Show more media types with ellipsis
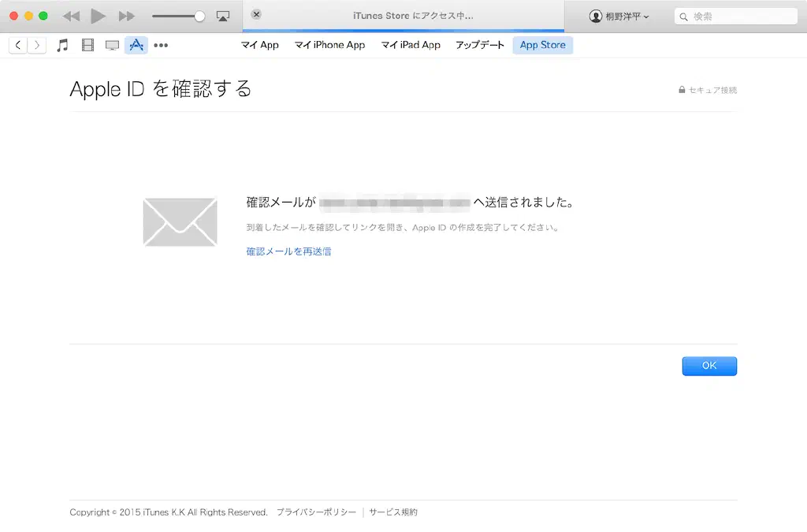Screen dimensions: 807x532 (161, 45)
